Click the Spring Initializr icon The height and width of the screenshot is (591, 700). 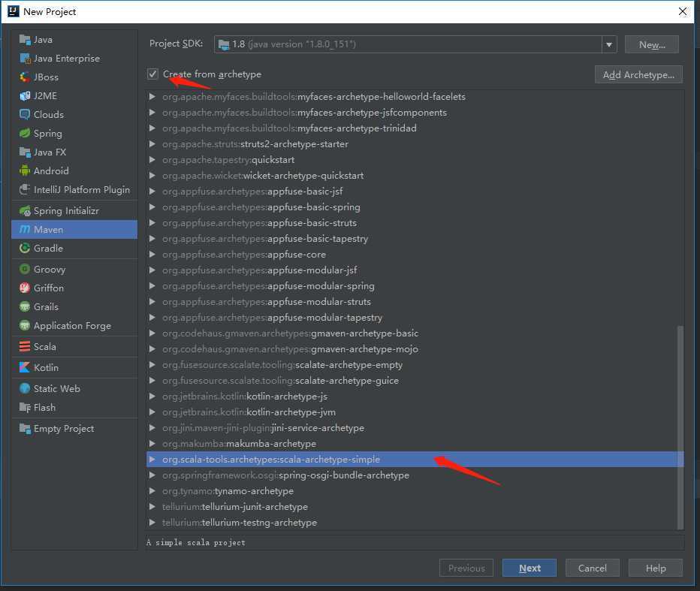pos(25,211)
